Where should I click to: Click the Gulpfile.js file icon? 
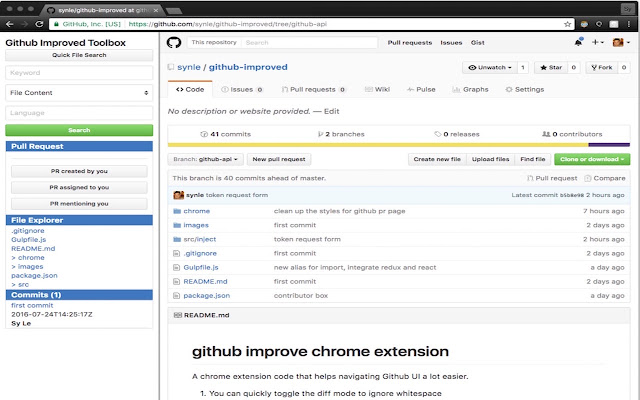point(176,267)
